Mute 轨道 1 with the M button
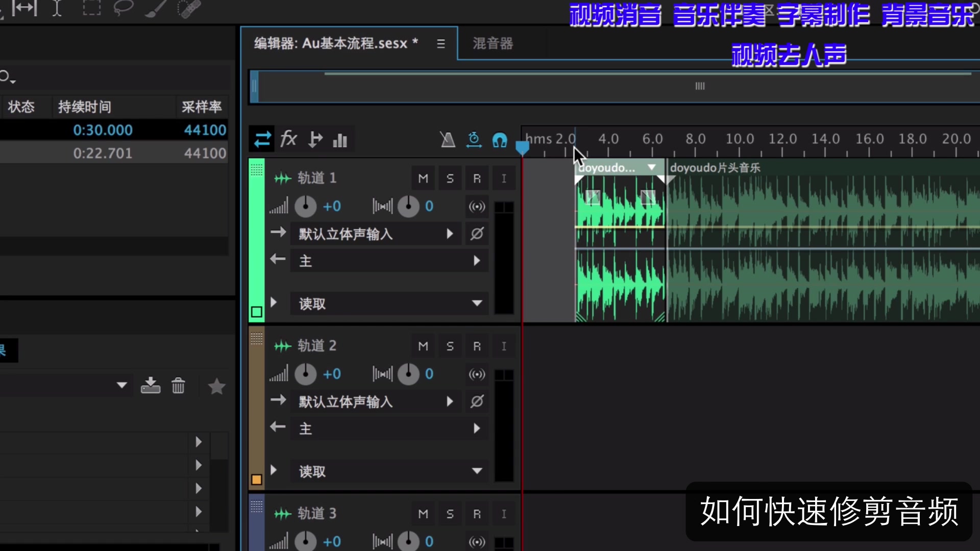The width and height of the screenshot is (980, 551). pyautogui.click(x=423, y=178)
